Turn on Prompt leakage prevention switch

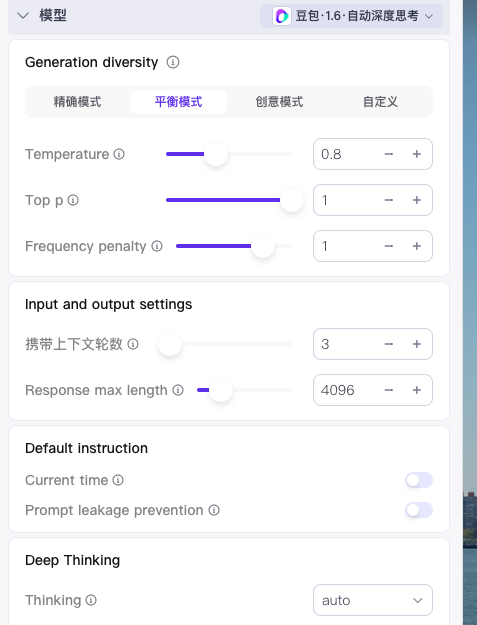pos(419,510)
